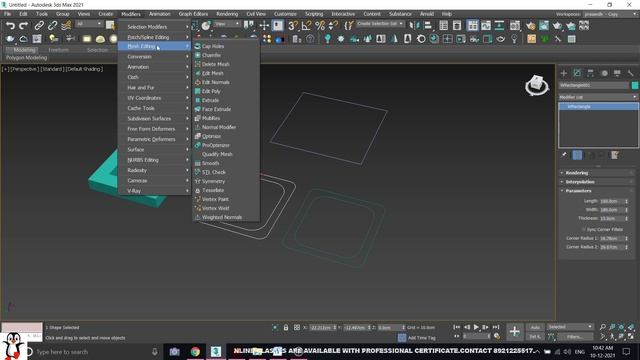Open the Hierarchy tab in command panel
640x360 pixels.
591,73
